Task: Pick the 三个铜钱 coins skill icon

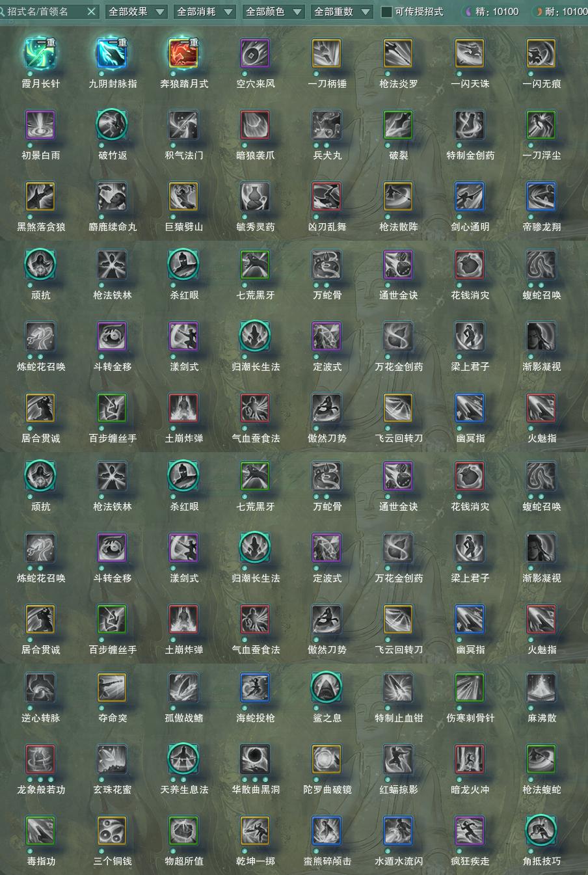Action: 113,831
